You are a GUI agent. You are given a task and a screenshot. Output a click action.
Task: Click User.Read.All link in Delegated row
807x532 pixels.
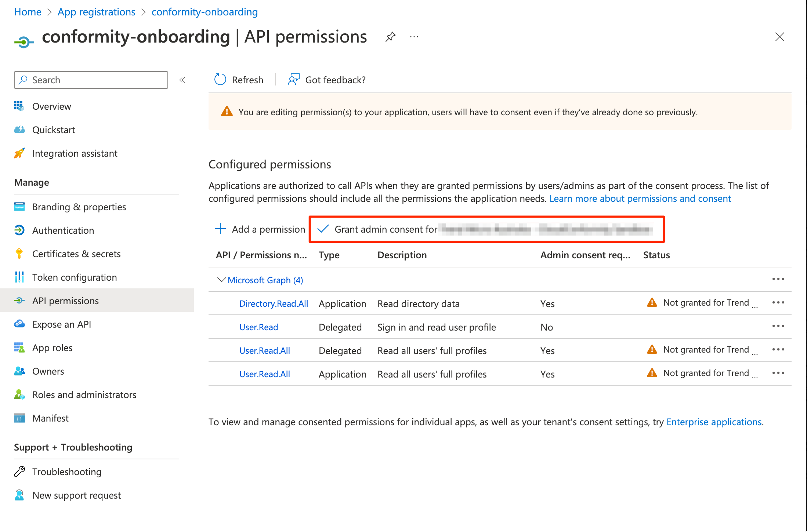(264, 350)
